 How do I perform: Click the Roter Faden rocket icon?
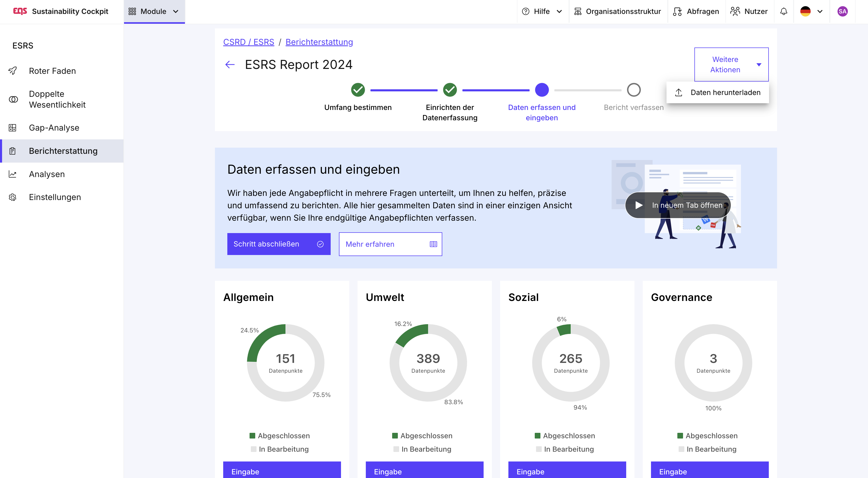[x=12, y=71]
